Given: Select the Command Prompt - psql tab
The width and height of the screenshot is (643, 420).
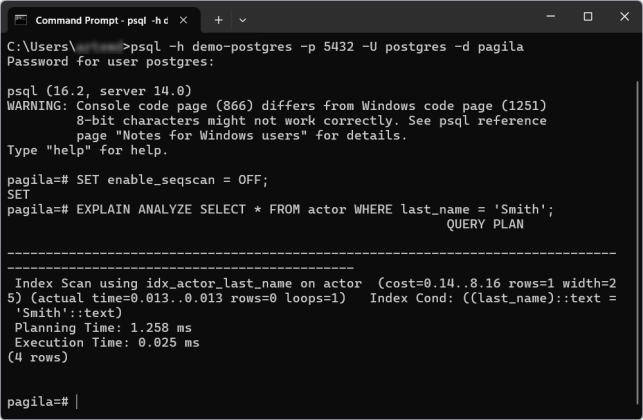Looking at the screenshot, I should (100, 19).
